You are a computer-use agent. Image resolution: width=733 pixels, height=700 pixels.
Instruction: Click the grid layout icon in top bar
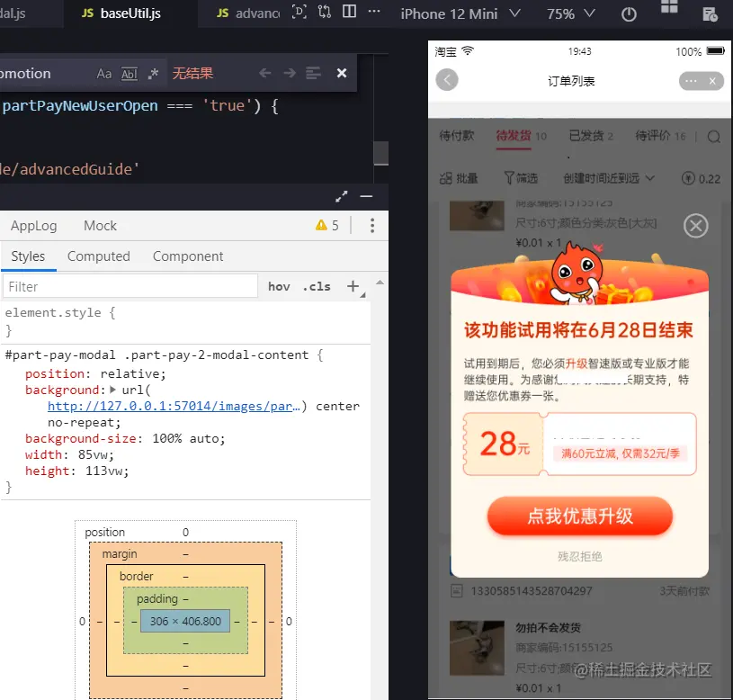(x=669, y=6)
